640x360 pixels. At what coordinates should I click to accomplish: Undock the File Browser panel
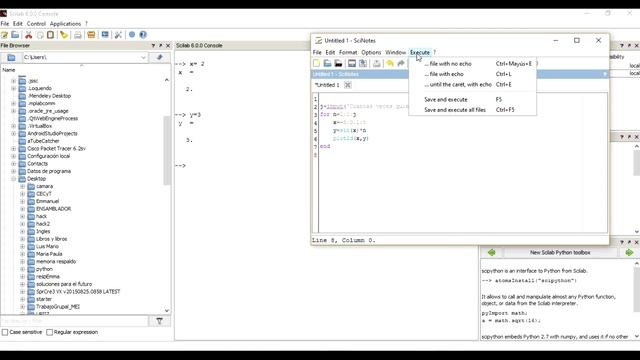pos(160,46)
